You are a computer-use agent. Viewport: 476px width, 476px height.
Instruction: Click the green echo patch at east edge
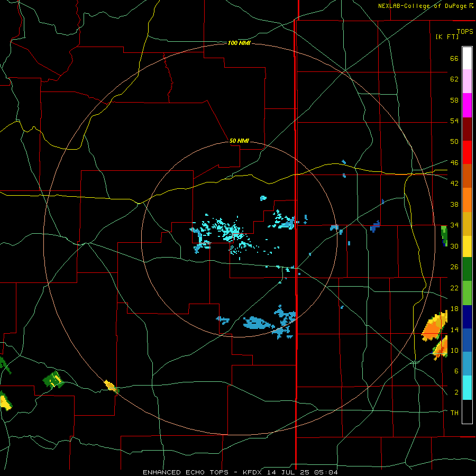pos(444,235)
